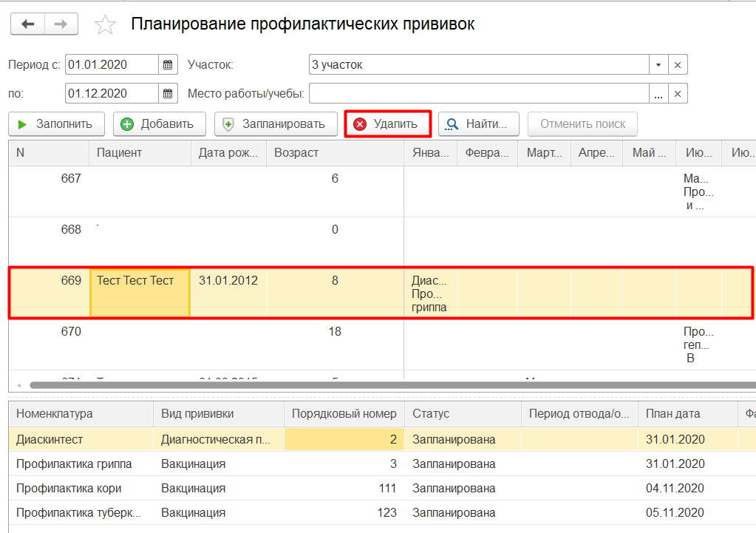Open calendar picker for 'по' date

[x=168, y=93]
